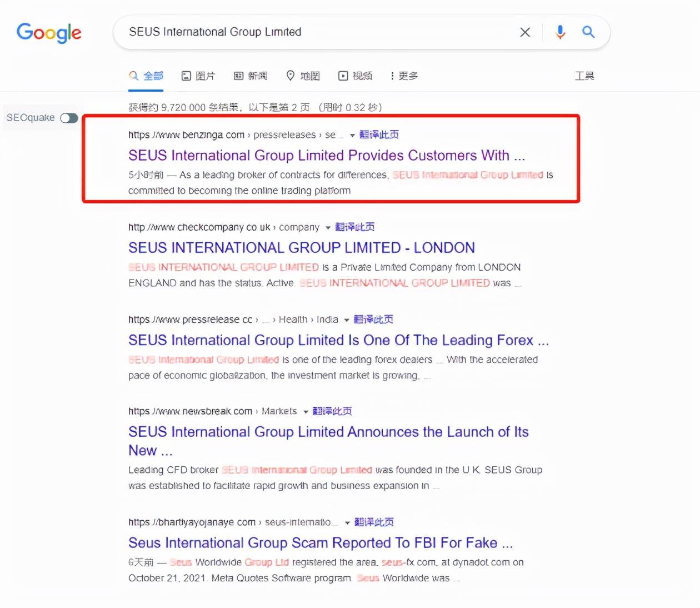The width and height of the screenshot is (700, 608).
Task: Start voice search with microphone icon
Action: pos(560,32)
